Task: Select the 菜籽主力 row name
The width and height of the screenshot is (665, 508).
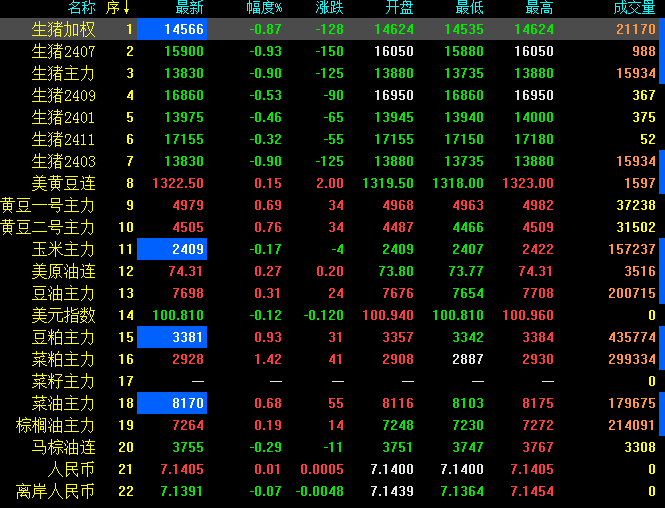Action: 63,382
